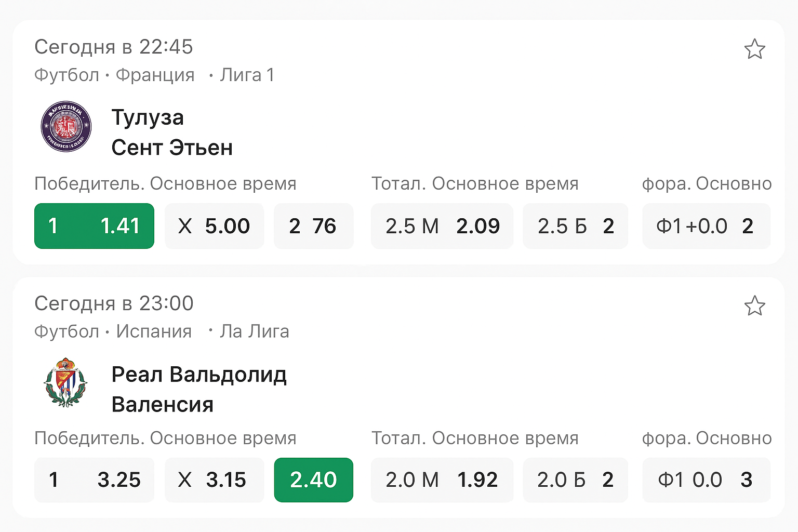The height and width of the screenshot is (532, 798).
Task: Select draw X at 5.00 odds
Action: [214, 226]
